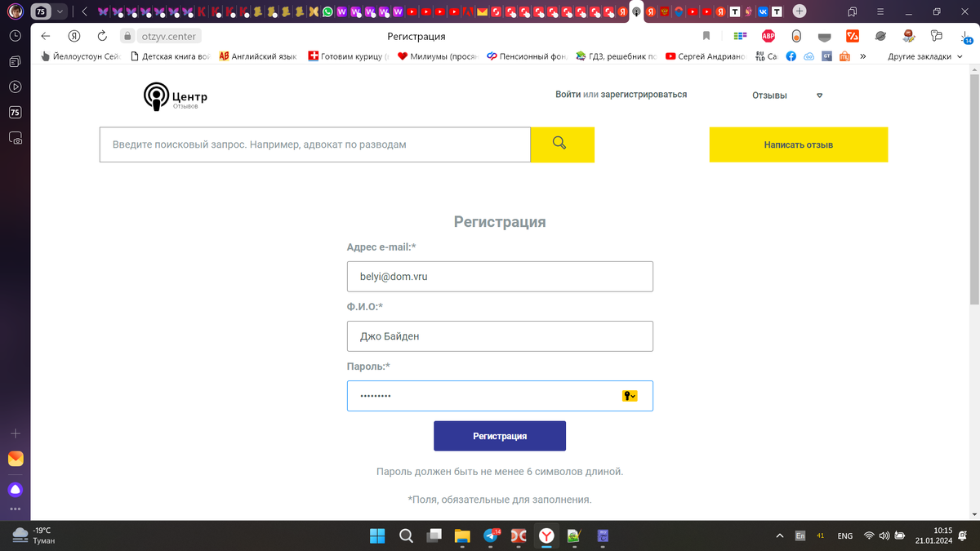Open the sidebar screenshot camera icon
Screen dimensions: 980x551
pyautogui.click(x=15, y=138)
